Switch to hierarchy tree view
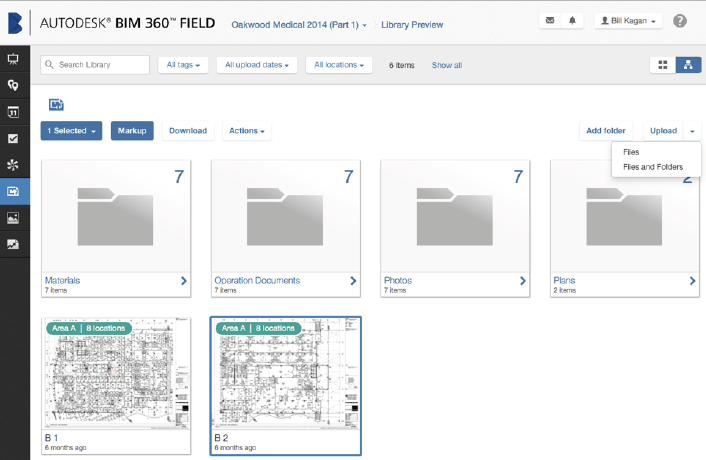The height and width of the screenshot is (460, 706). pos(688,65)
